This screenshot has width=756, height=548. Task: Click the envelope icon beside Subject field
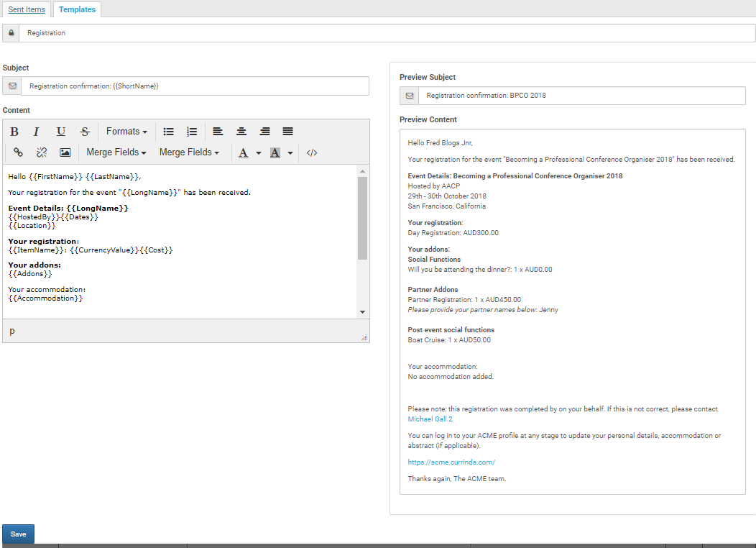(12, 86)
